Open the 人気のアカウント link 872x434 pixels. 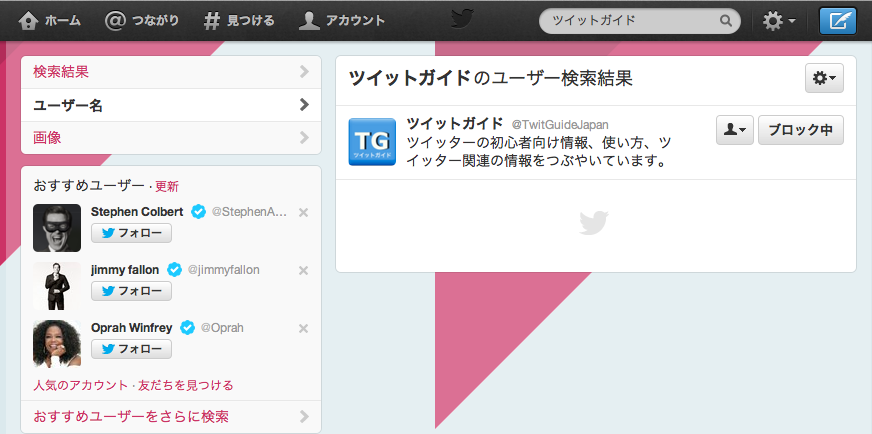coord(81,385)
